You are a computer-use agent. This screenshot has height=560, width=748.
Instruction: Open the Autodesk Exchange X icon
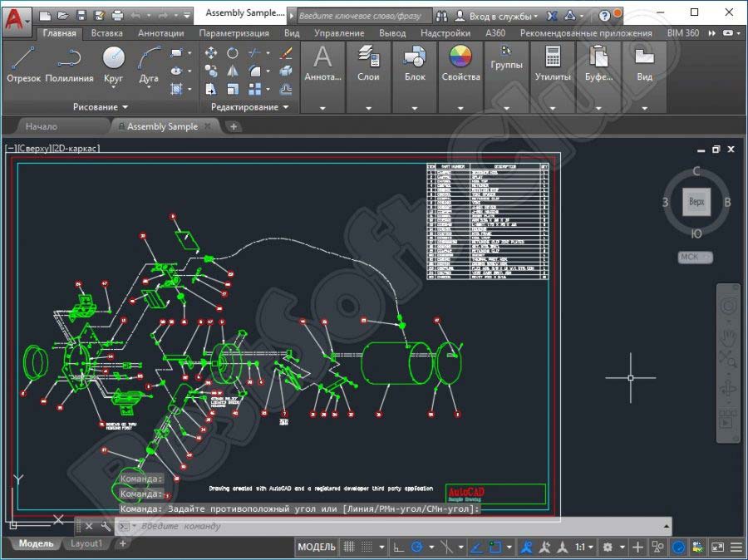[552, 16]
